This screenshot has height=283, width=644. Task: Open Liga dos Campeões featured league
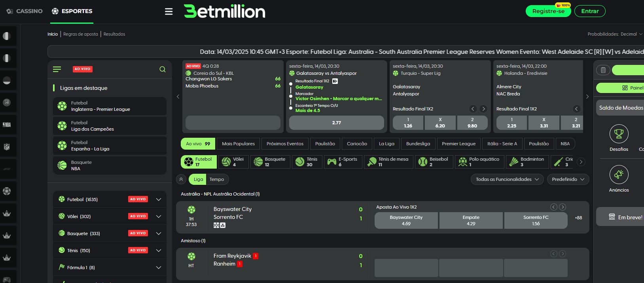(110, 126)
